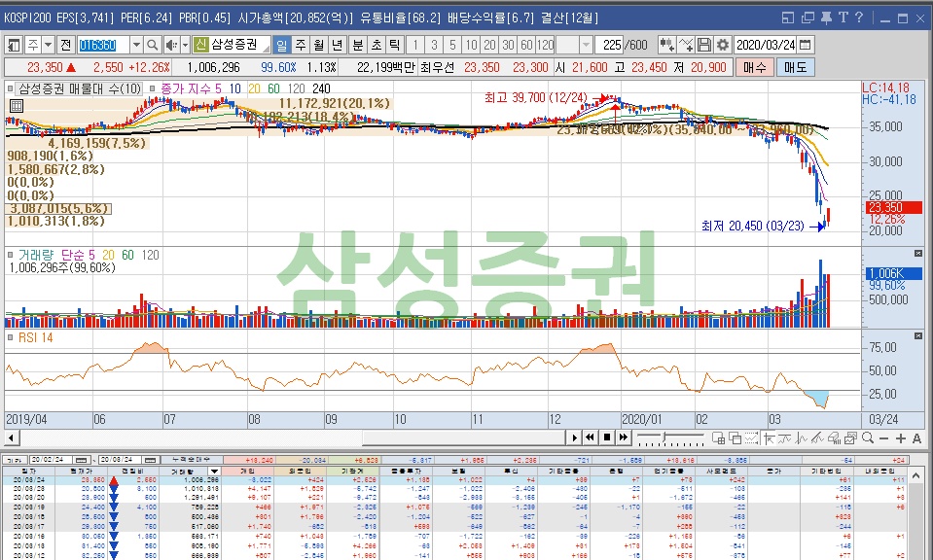Click the eraser with bars icon below chart
The width and height of the screenshot is (933, 560).
(x=834, y=438)
